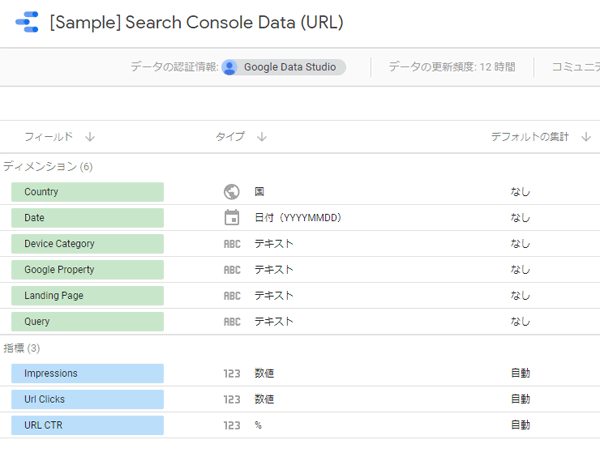The width and height of the screenshot is (600, 461).
Task: Click the ABC type icon for Google Property
Action: pos(232,270)
